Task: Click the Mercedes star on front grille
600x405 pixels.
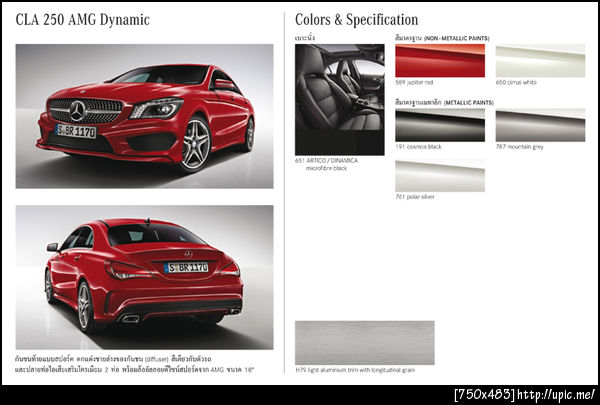Action: pos(78,111)
